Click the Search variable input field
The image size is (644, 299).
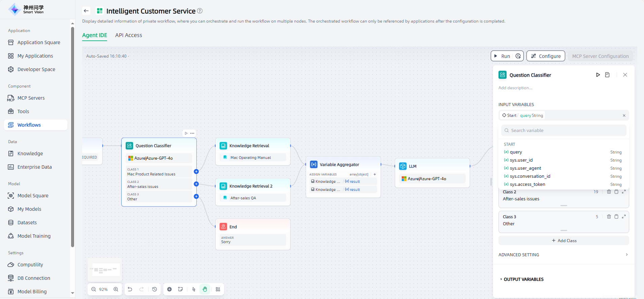pos(564,130)
